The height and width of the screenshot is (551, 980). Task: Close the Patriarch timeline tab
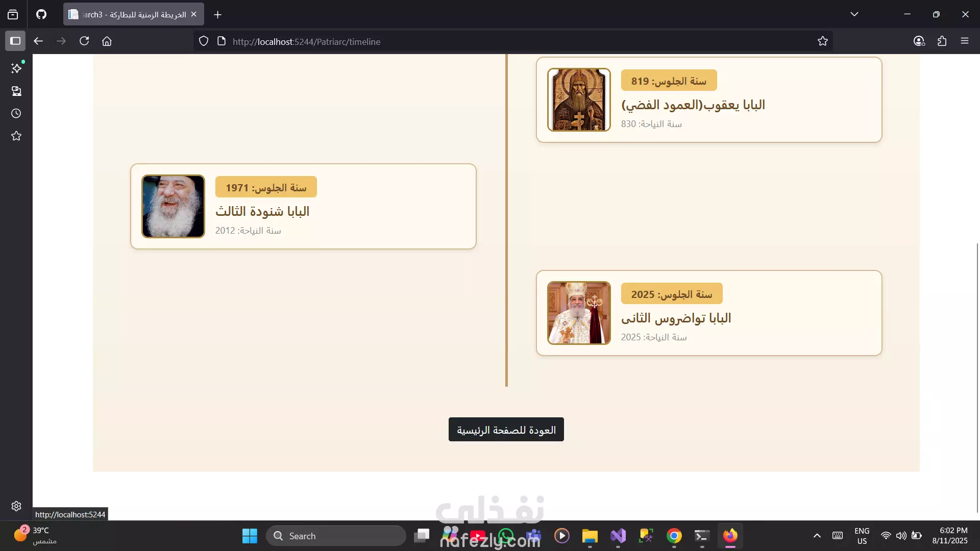(193, 14)
